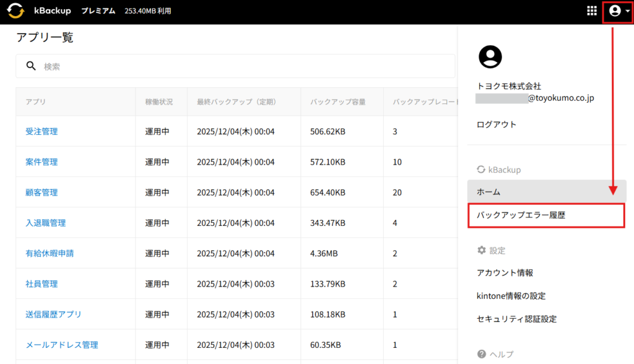Click the large profile avatar in panel
The image size is (634, 364).
490,57
